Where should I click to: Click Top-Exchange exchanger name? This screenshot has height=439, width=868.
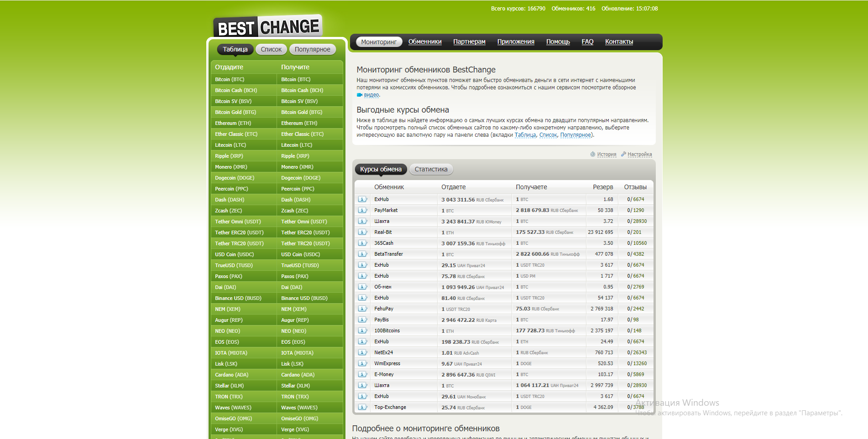pos(390,407)
